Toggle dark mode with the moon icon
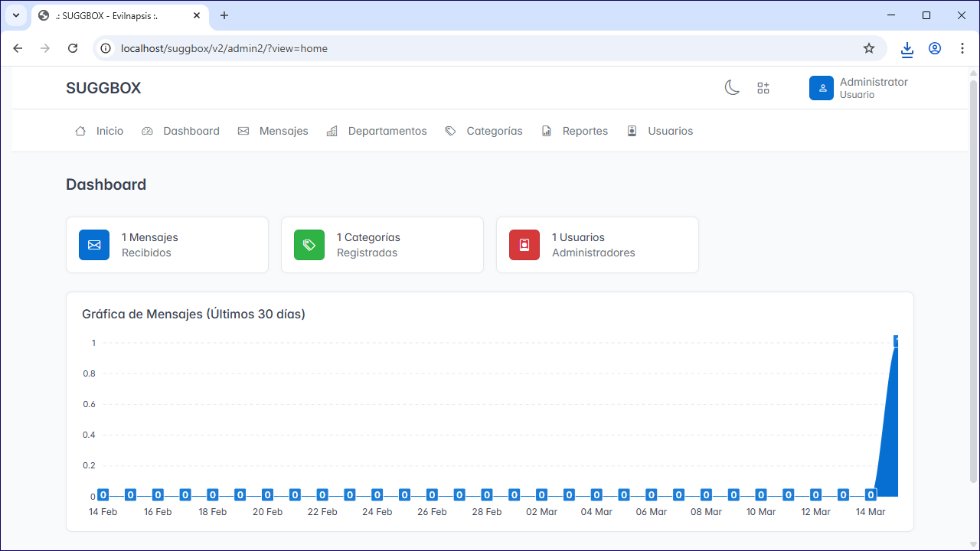This screenshot has width=980, height=551. 732,88
